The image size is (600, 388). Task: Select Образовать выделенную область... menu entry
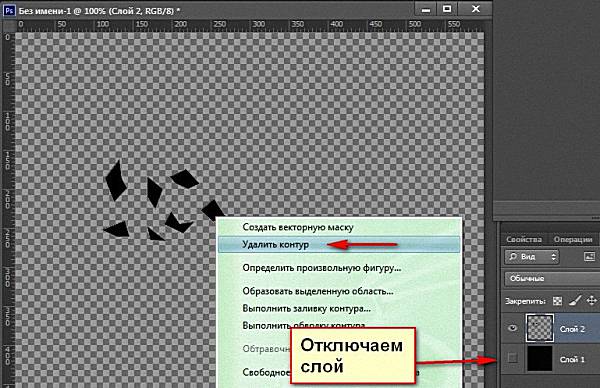click(x=318, y=291)
